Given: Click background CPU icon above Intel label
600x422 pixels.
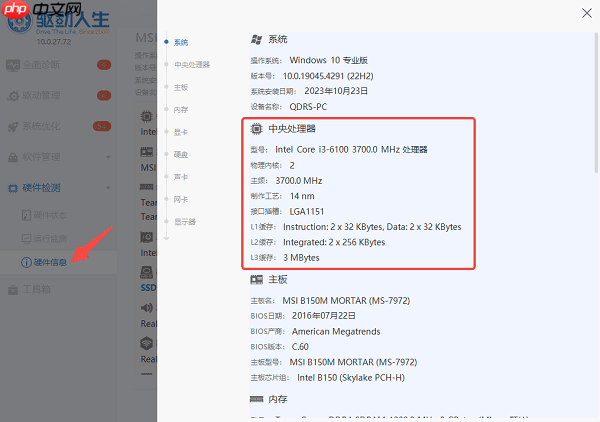Looking at the screenshot, I should pos(147,116).
